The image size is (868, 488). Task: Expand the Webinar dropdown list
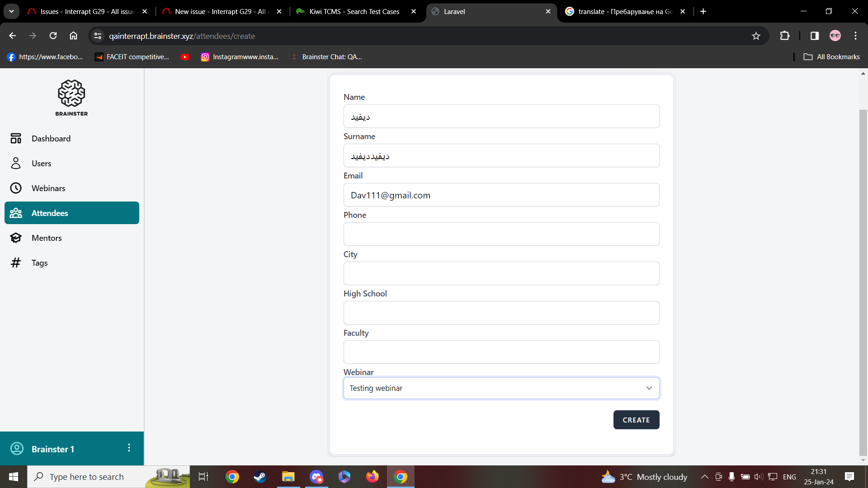pyautogui.click(x=501, y=388)
